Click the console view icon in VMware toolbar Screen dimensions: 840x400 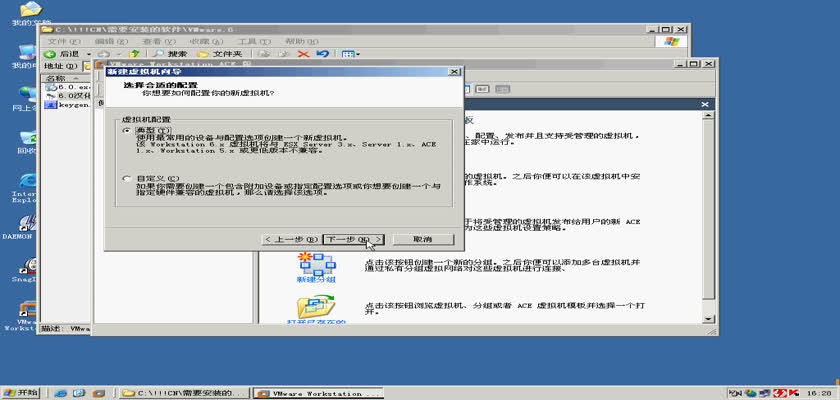coord(482,89)
